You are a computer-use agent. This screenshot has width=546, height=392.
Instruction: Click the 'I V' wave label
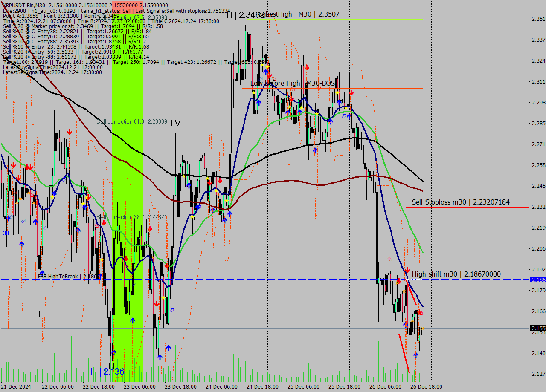[x=175, y=123]
